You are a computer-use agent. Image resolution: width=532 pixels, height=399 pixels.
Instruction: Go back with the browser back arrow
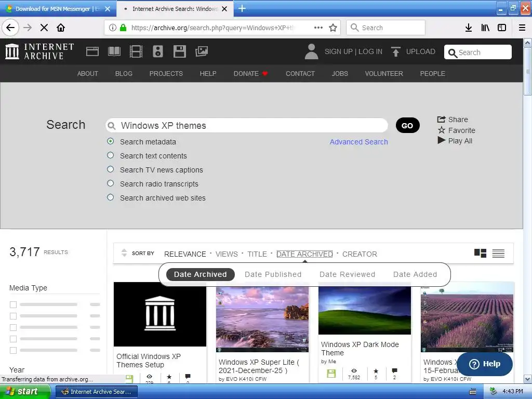[x=10, y=28]
